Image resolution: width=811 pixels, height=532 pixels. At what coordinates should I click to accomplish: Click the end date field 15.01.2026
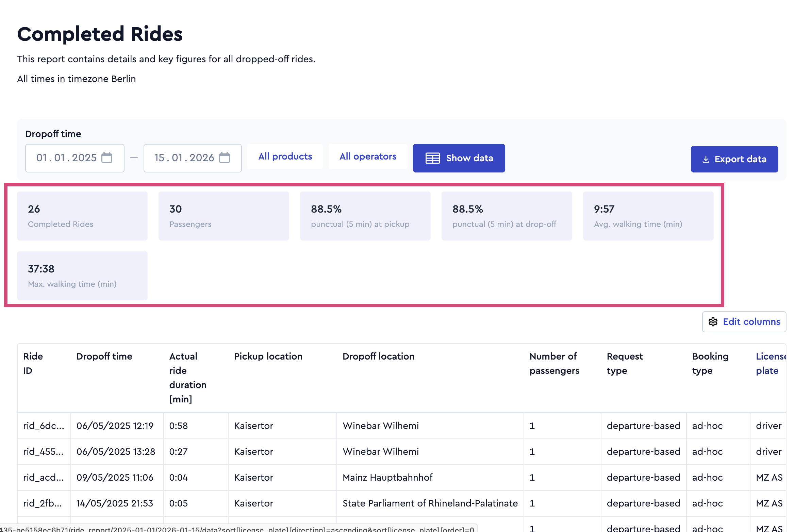tap(193, 158)
